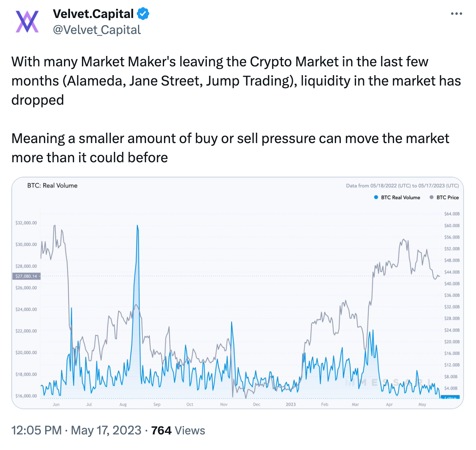Click the chart's data date range text

402,186
